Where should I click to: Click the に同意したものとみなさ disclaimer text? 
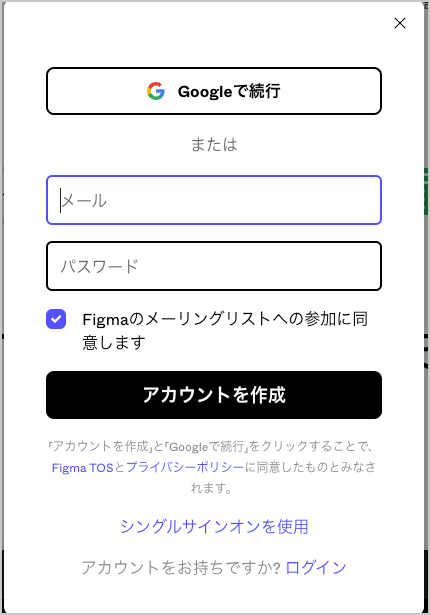pyautogui.click(x=310, y=468)
